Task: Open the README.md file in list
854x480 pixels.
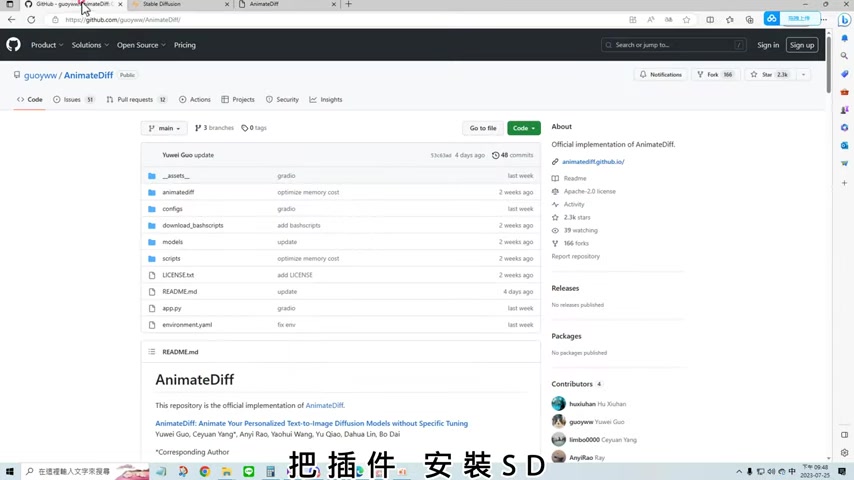Action: coord(180,291)
